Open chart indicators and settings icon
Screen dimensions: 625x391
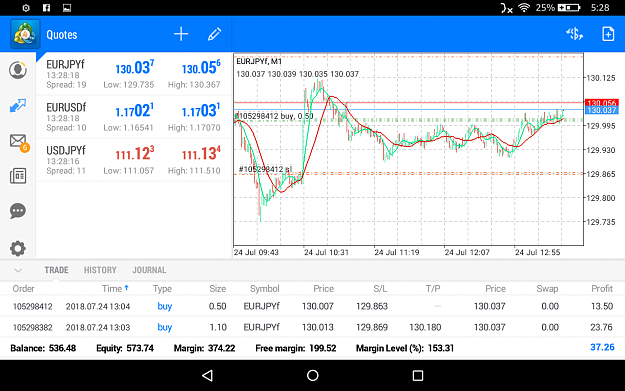click(574, 34)
